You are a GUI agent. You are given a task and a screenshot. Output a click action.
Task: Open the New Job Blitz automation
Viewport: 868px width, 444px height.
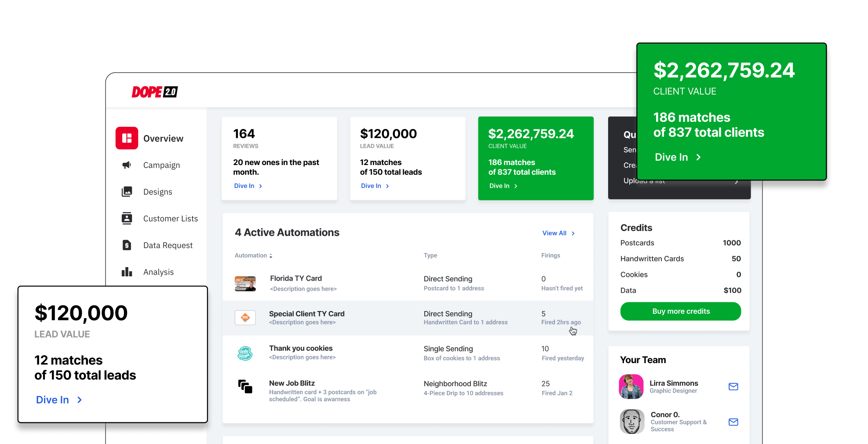click(x=408, y=390)
